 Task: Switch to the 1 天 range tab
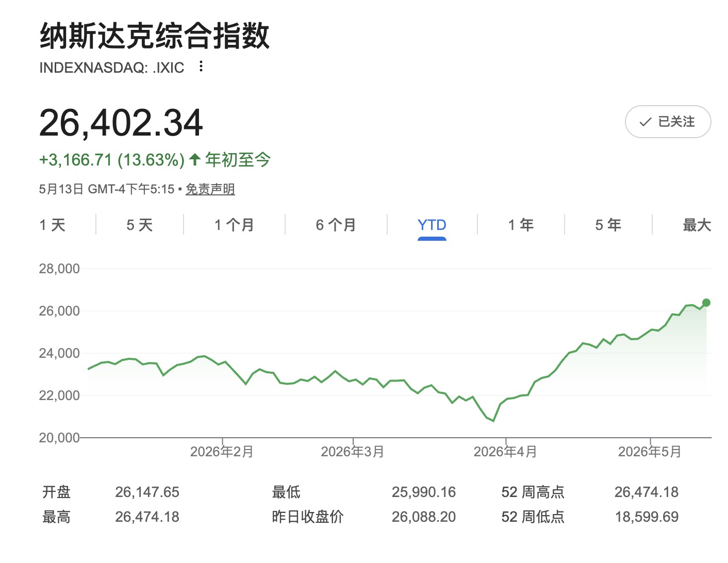coord(53,225)
